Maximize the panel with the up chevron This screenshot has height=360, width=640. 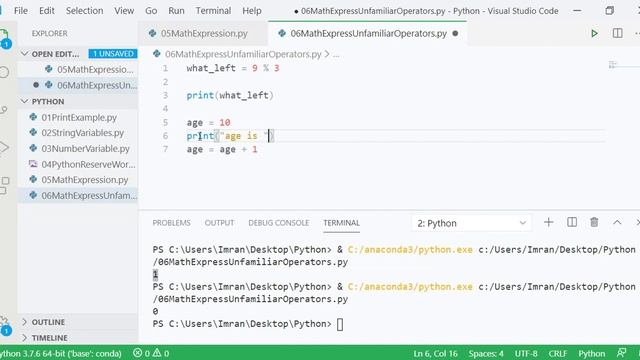[x=617, y=222]
